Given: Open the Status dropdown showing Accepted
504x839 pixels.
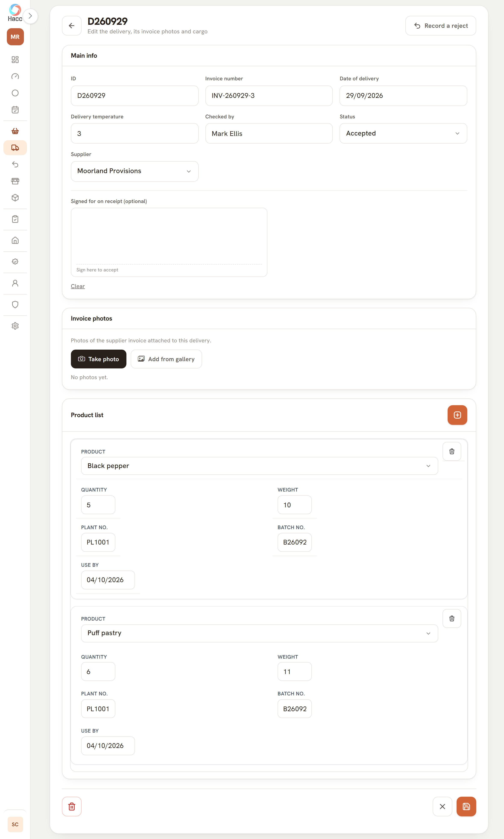Looking at the screenshot, I should pyautogui.click(x=403, y=133).
